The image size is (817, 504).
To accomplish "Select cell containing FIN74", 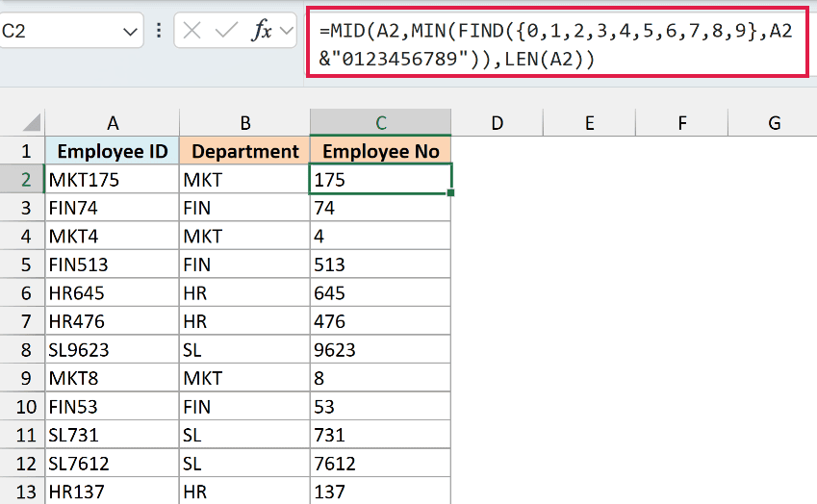I will coord(112,208).
